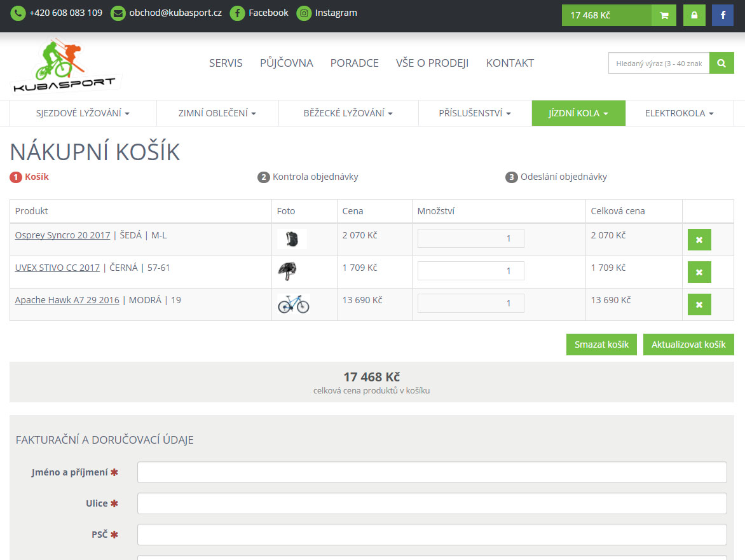This screenshot has width=745, height=560.
Task: Click the padlock login icon
Action: tap(694, 15)
